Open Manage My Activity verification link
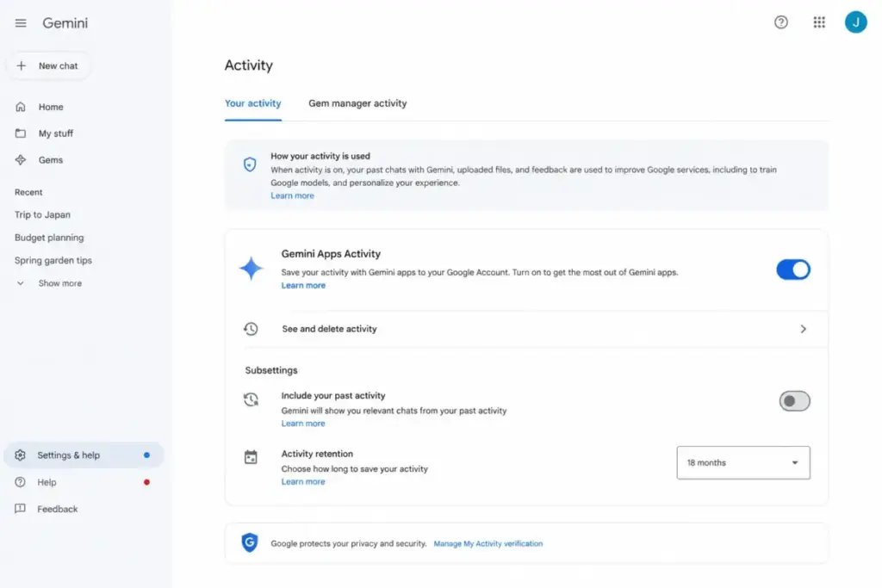Viewport: 882px width, 588px height. (x=488, y=543)
